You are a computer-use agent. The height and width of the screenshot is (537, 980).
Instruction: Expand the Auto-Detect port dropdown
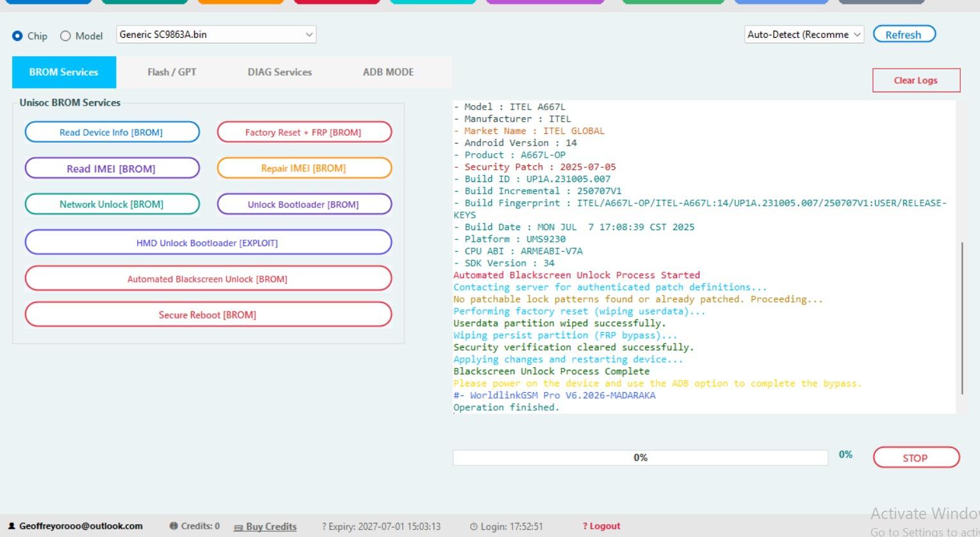pos(804,35)
